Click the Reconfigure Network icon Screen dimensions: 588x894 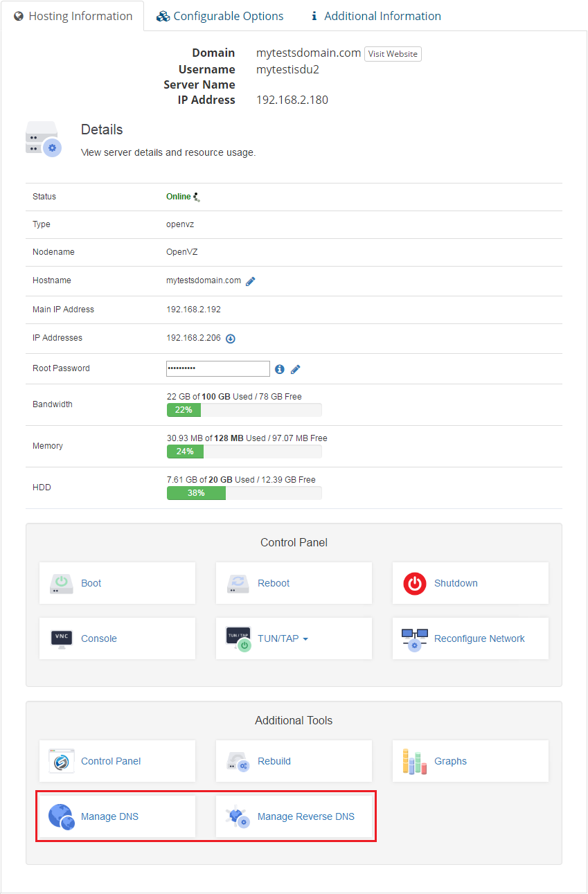(x=415, y=639)
